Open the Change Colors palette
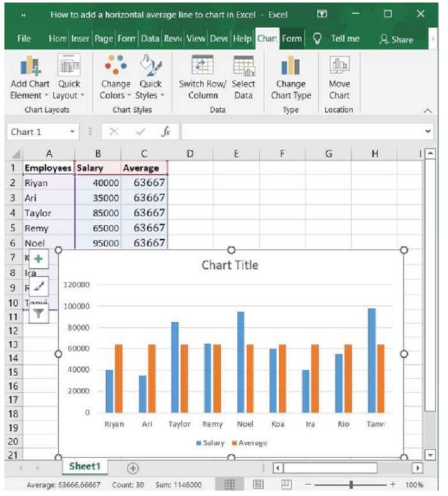The width and height of the screenshot is (448, 496). [x=115, y=77]
